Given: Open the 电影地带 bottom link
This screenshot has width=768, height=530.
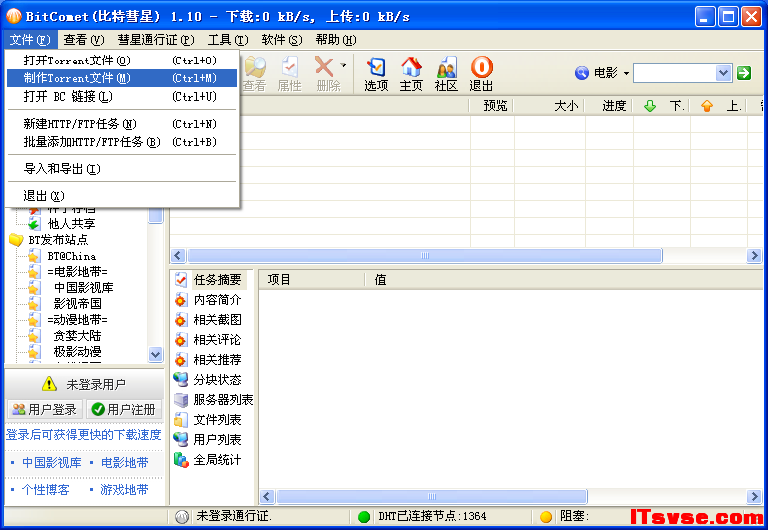Looking at the screenshot, I should (x=125, y=462).
